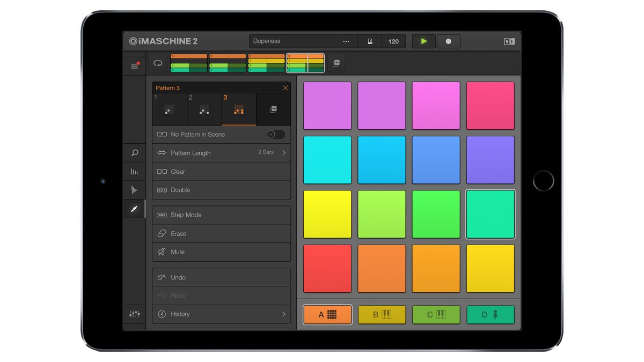
Task: Open the search magnifier in sidebar
Action: [134, 153]
